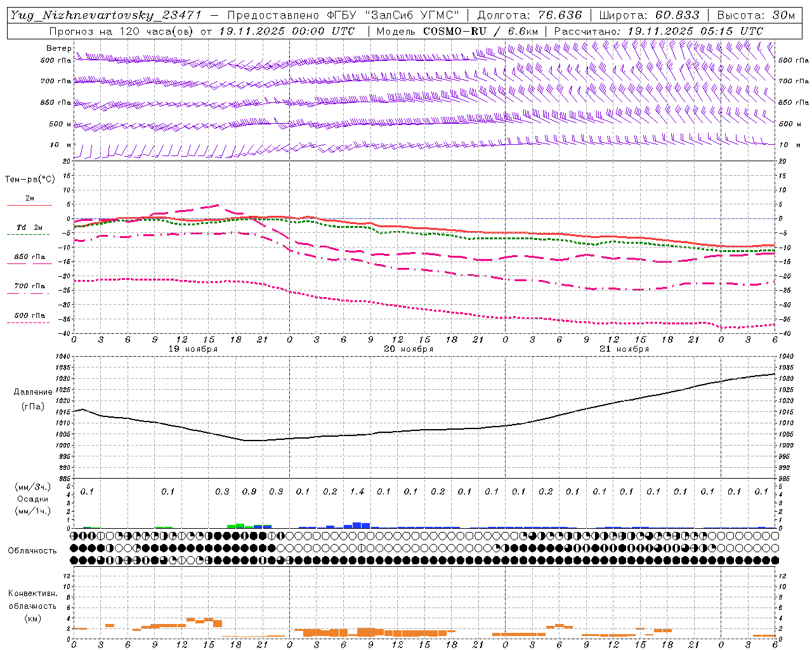Viewport: 812px width, 650px height.
Task: Click the 'Осадки' precipitation label
Action: [x=33, y=499]
